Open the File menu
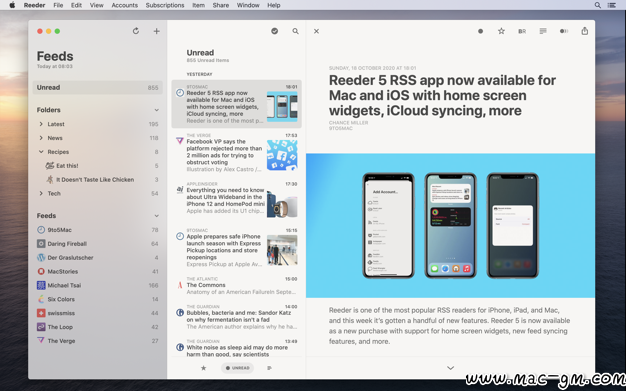626x391 pixels. [58, 5]
